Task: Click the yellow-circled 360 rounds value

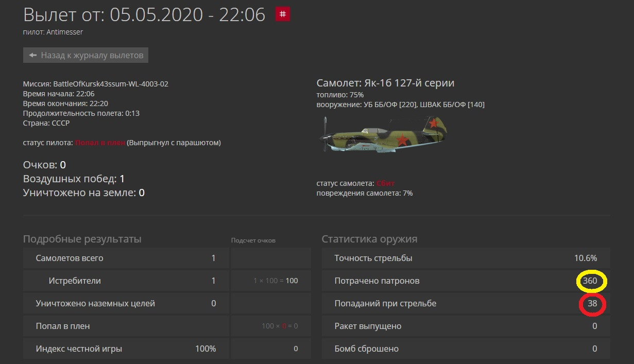Action: (x=590, y=281)
